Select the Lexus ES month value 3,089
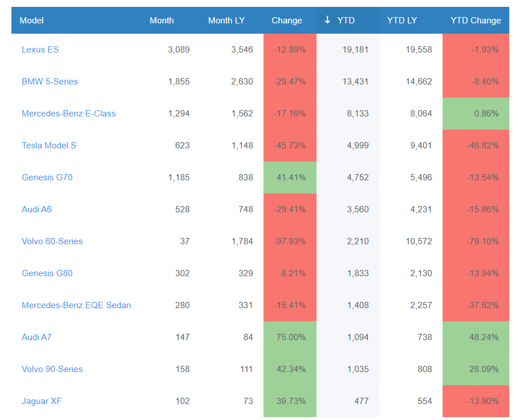This screenshot has width=515, height=420. (x=179, y=50)
